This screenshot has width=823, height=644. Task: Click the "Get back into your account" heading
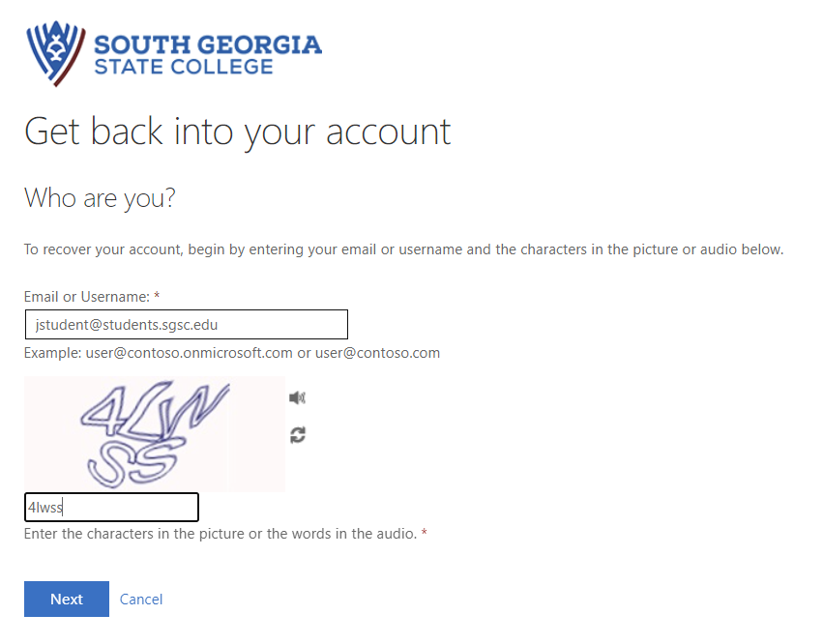[x=237, y=132]
